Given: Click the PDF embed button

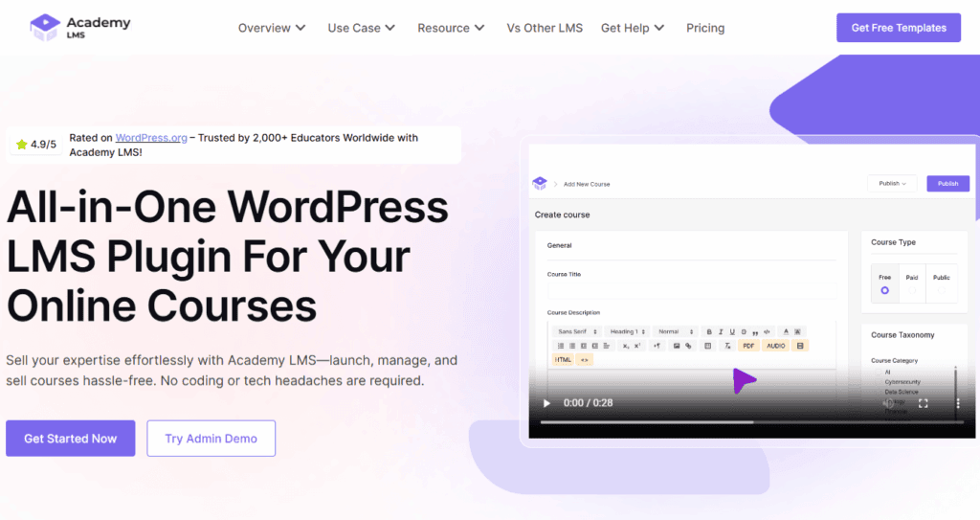Looking at the screenshot, I should point(748,346).
